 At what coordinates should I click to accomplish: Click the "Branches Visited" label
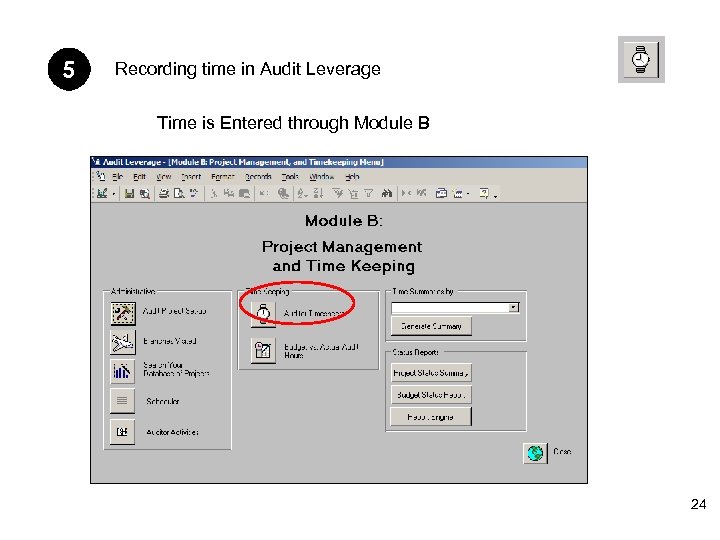click(x=170, y=341)
